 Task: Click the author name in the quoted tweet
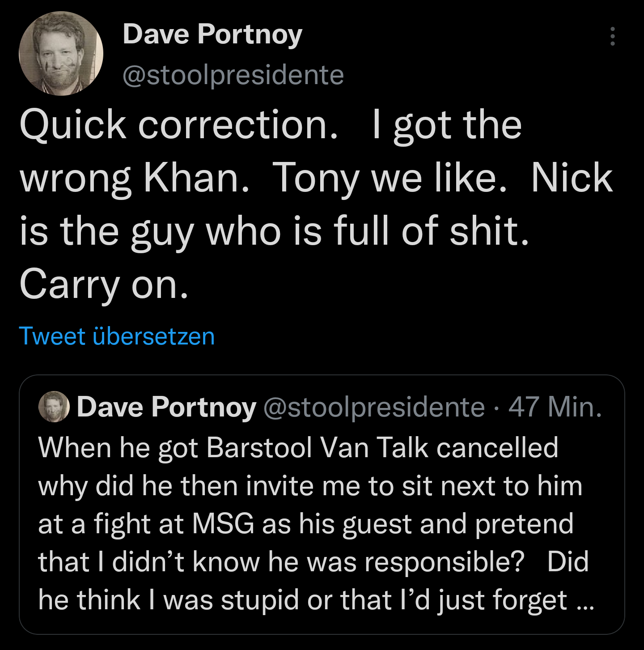click(x=166, y=407)
